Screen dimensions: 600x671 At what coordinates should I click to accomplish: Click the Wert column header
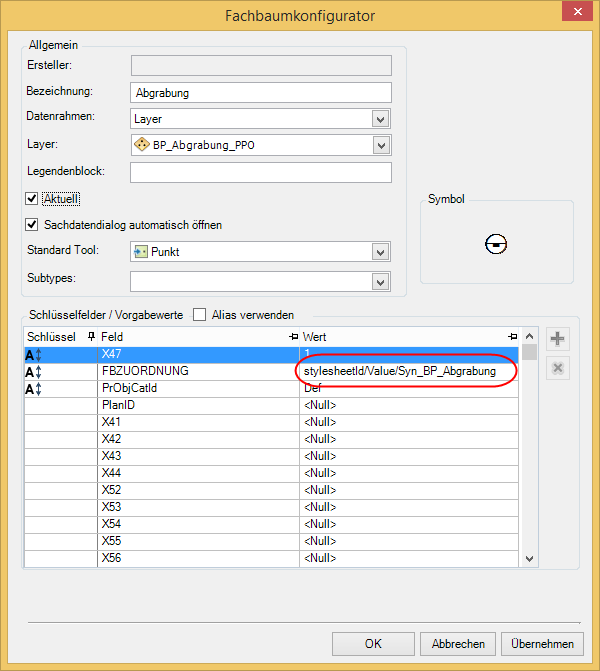click(400, 337)
